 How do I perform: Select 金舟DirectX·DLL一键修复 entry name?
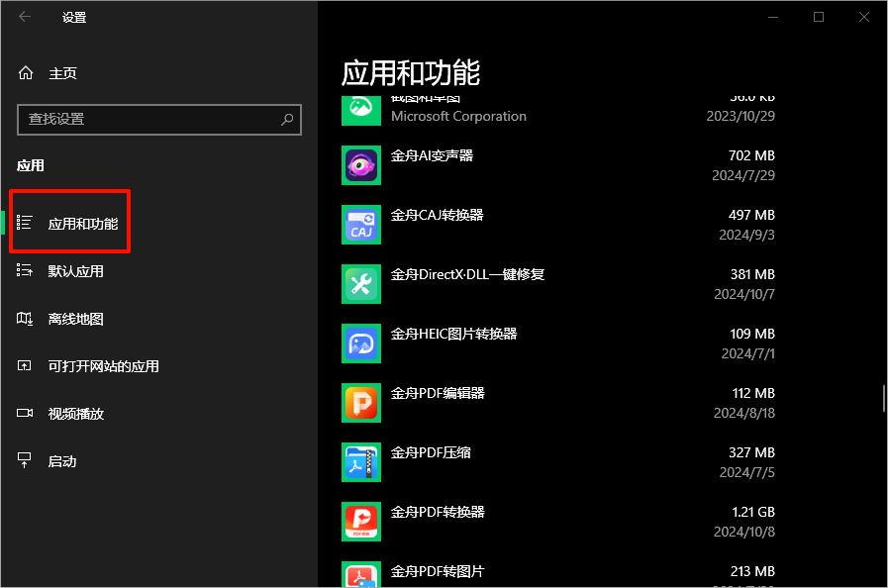click(x=468, y=274)
